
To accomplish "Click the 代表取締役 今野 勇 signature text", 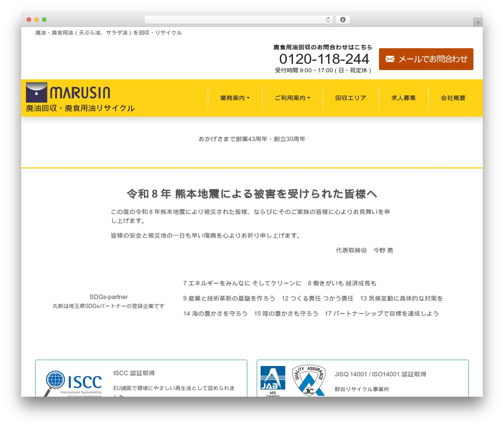I will 365,250.
